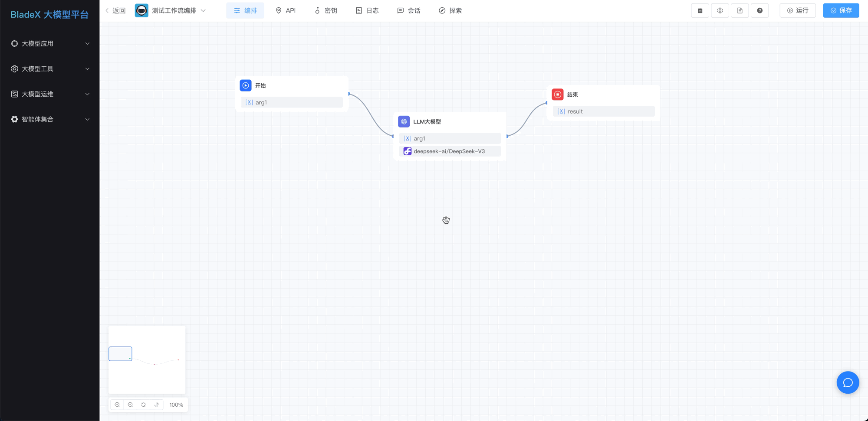Click the 返回 back link
Screen dimensions: 868x421
click(115, 10)
